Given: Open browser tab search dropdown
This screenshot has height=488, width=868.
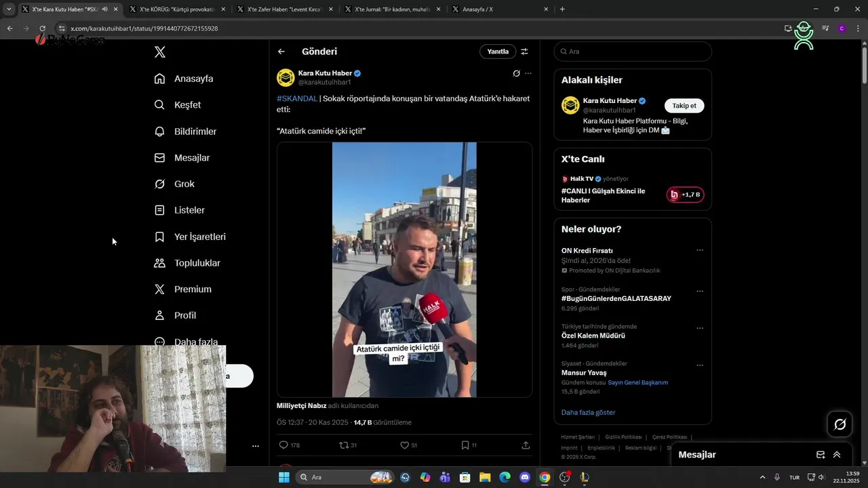Looking at the screenshot, I should pyautogui.click(x=9, y=9).
